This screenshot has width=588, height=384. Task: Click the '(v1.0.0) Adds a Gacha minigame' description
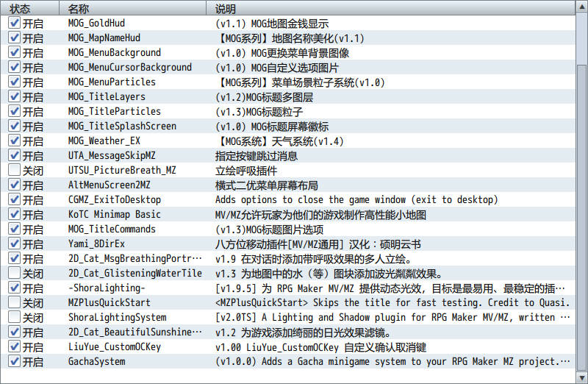click(x=392, y=361)
